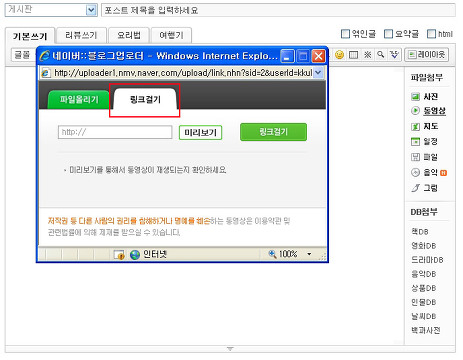Viewport: 463px width, 360px height.
Task: Click the zoom magnifier in status bar
Action: click(x=272, y=254)
